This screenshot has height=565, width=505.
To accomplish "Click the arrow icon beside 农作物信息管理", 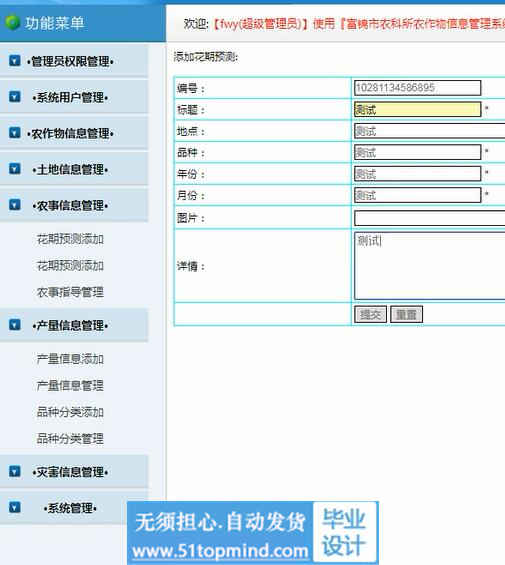I will coord(14,133).
